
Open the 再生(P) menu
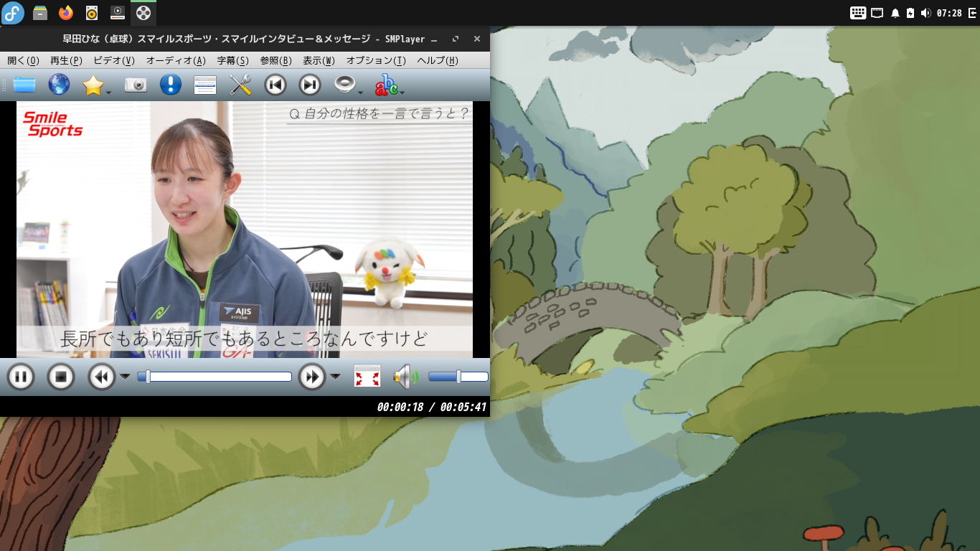coord(67,61)
